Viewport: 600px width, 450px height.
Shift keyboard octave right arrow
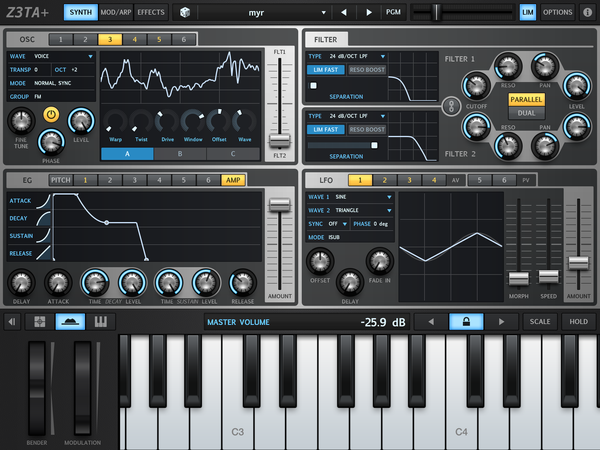(x=501, y=322)
